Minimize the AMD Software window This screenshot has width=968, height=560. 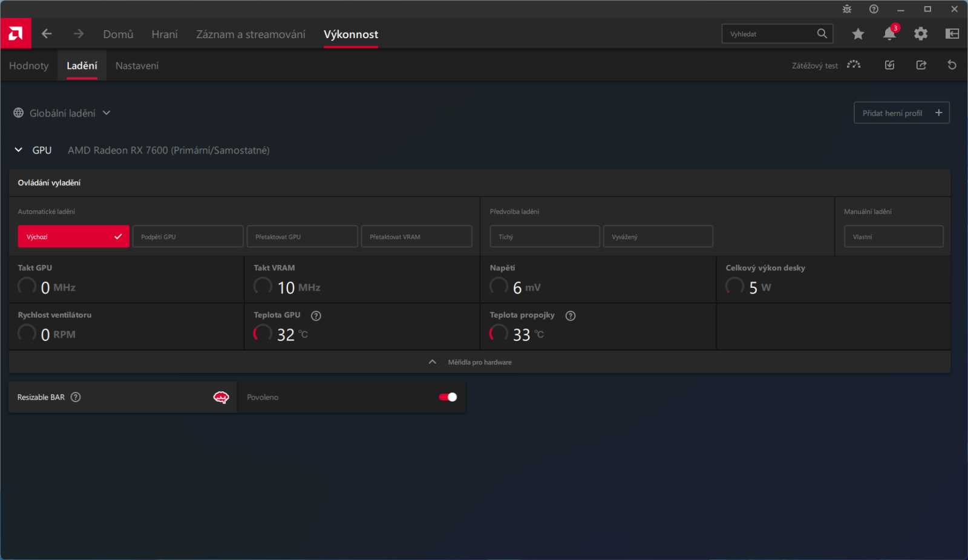(x=901, y=9)
